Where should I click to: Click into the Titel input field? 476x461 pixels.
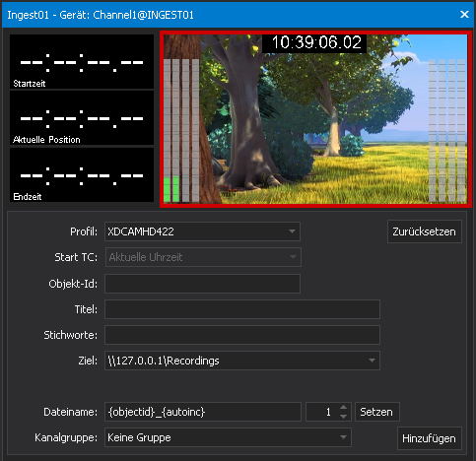242,309
